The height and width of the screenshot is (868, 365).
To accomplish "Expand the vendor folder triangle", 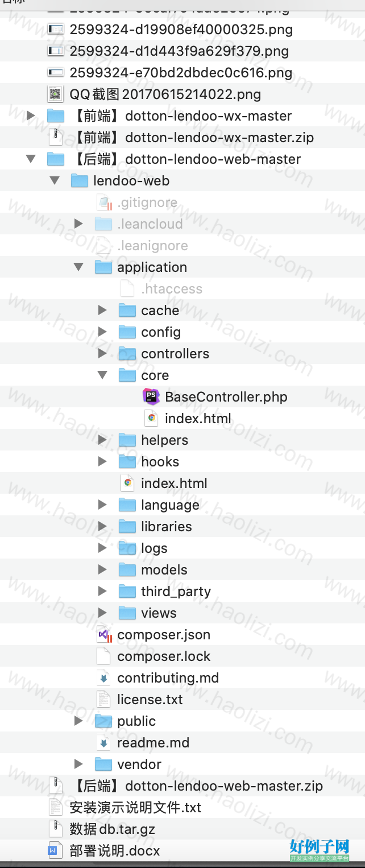I will coord(78,764).
